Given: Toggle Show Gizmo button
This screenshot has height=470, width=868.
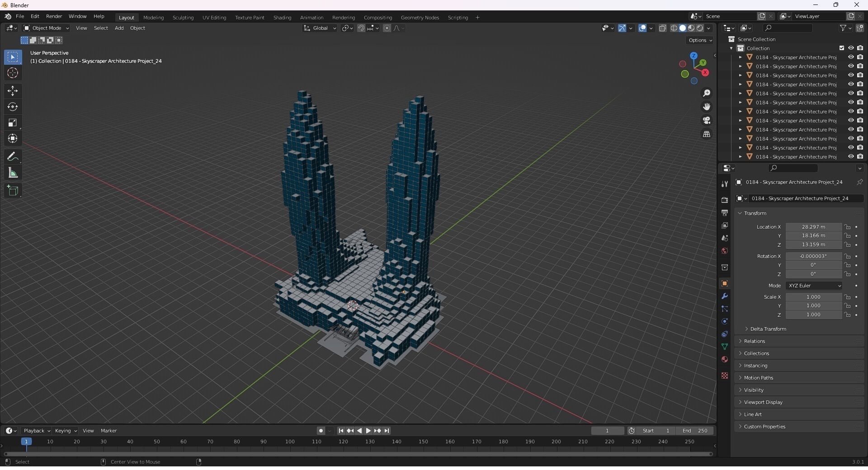Looking at the screenshot, I should [x=622, y=28].
